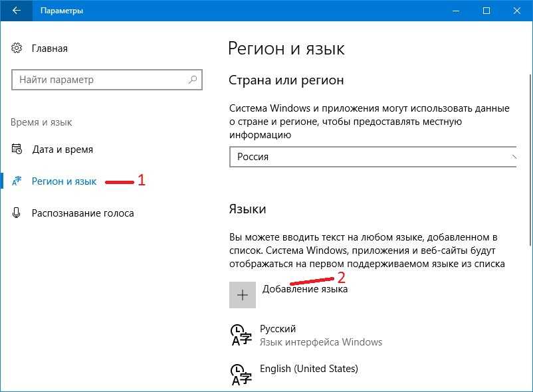
Task: Click the Языки section heading
Action: coord(247,209)
